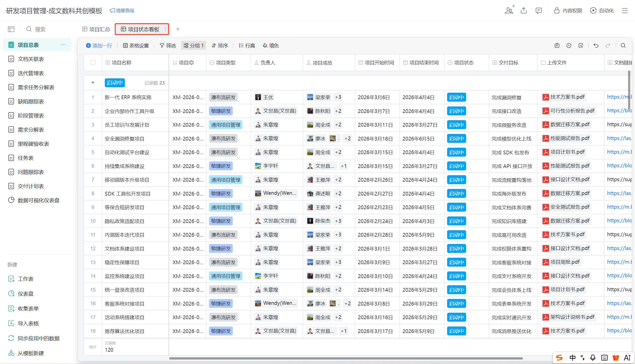Open the 填色 color fill tool
This screenshot has width=635, height=364.
(x=271, y=46)
